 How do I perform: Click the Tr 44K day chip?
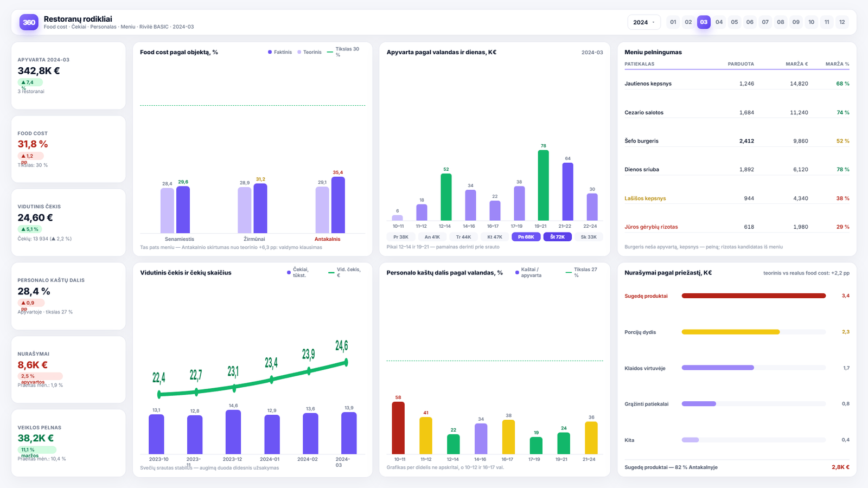coord(463,237)
